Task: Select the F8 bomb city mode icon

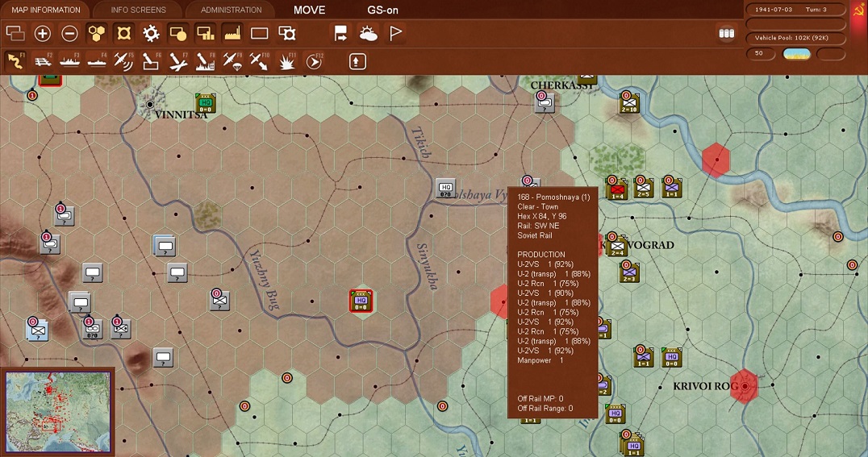Action: (205, 61)
